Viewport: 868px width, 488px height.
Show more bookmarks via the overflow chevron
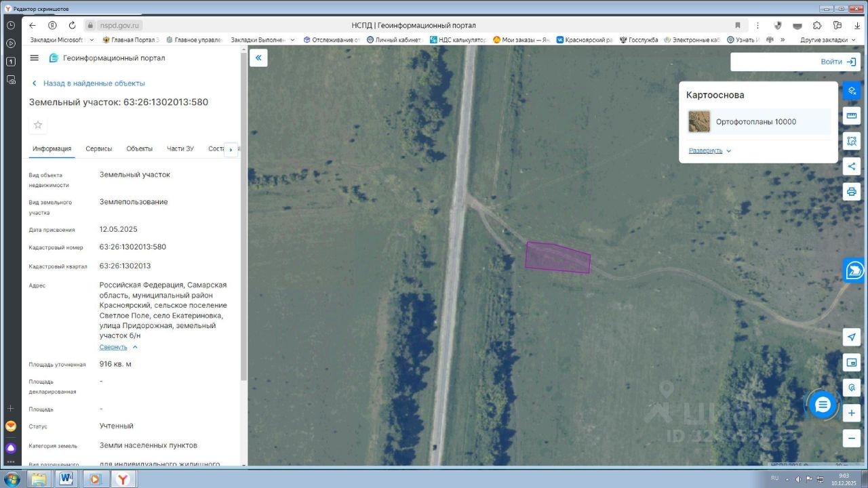click(x=783, y=40)
